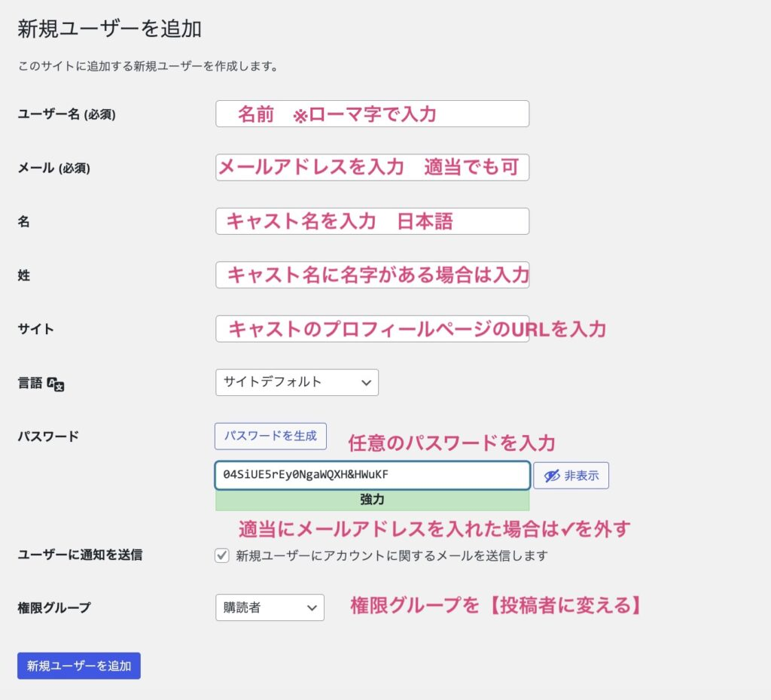
Task: Focus the ユーザー名 (必須) text field
Action: pos(372,114)
